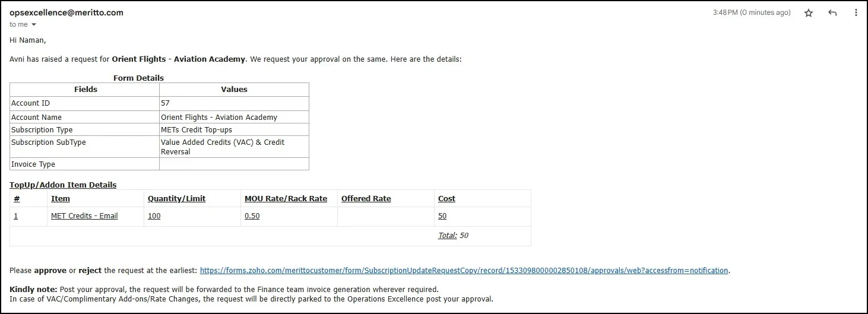Click the "Quantity/Limit" column header

pos(176,199)
